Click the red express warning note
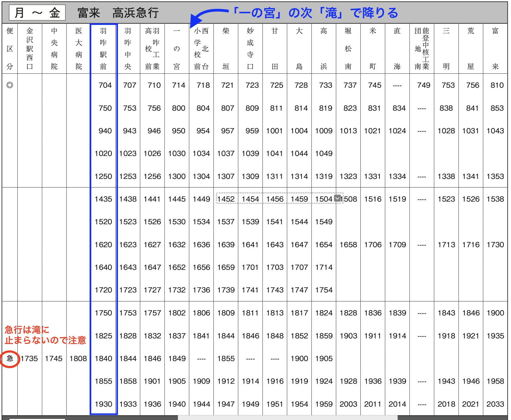Screen dimensions: 511x420 pyautogui.click(x=45, y=335)
